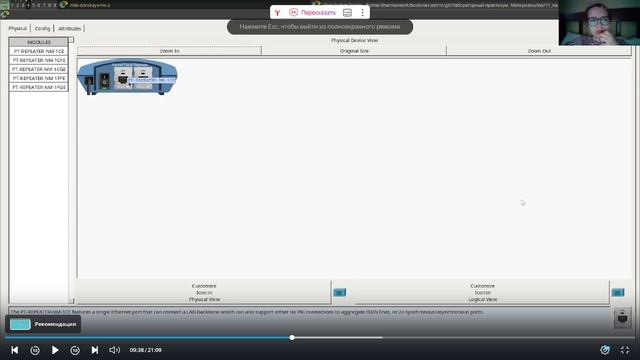Select PT-REPEATER-NM-1CFE module
640x360 pixels.
point(39,60)
